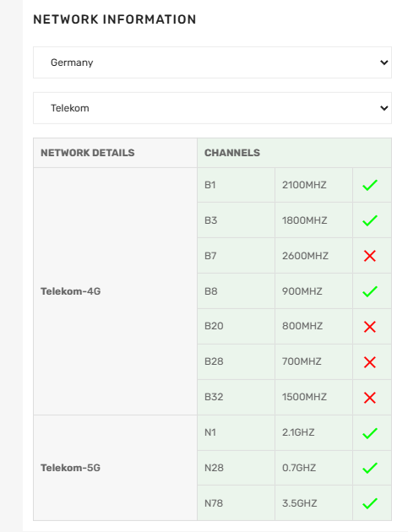
Task: Click the 3.5GHZ frequency cell
Action: [313, 502]
